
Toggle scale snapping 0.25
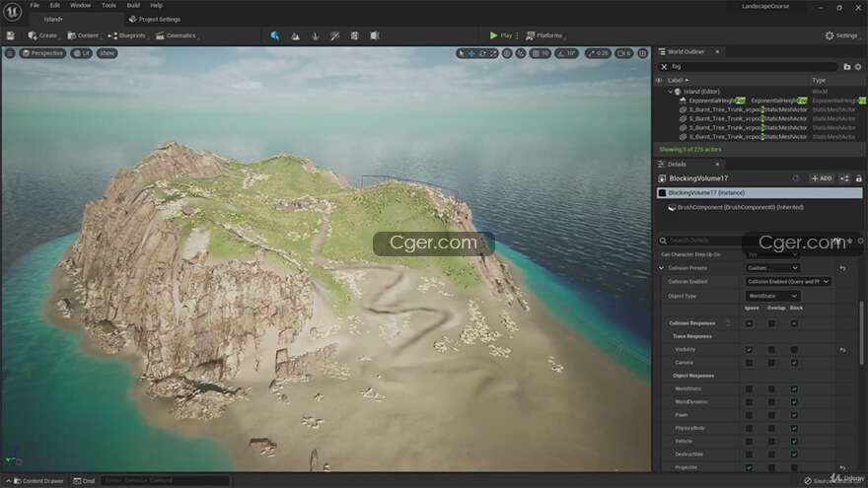598,53
